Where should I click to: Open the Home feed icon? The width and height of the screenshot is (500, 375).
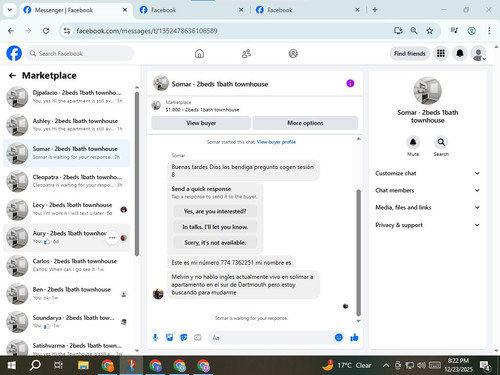pos(199,53)
